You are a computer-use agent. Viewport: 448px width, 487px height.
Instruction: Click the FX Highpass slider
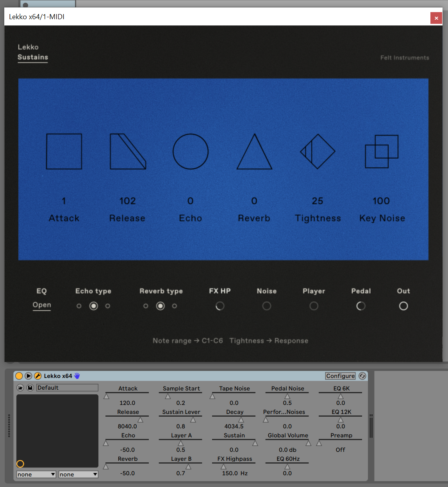(x=234, y=466)
